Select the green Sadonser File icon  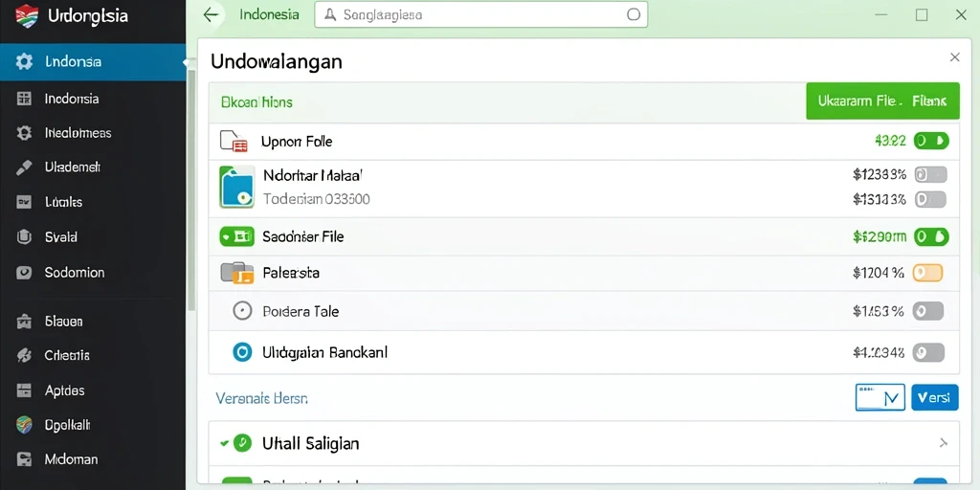(x=237, y=236)
